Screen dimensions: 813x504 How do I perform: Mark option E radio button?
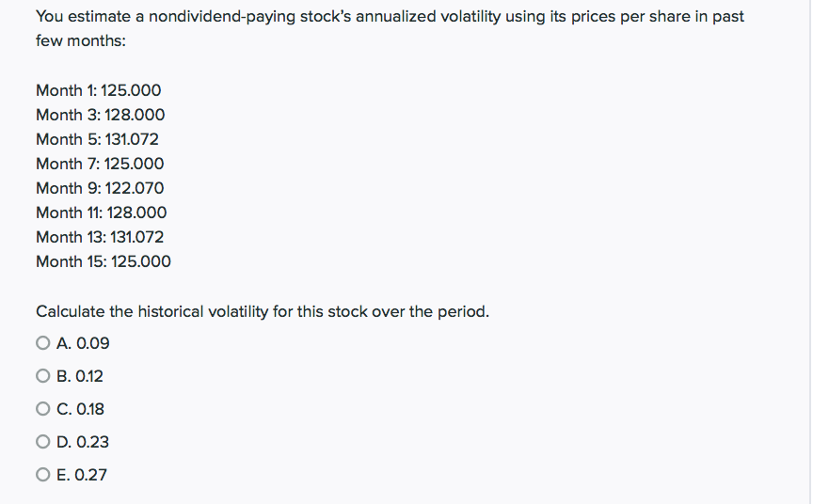point(42,475)
